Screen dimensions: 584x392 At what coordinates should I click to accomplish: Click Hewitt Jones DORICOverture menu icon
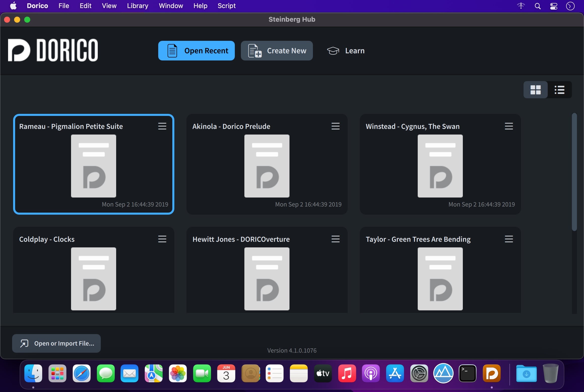pyautogui.click(x=335, y=239)
